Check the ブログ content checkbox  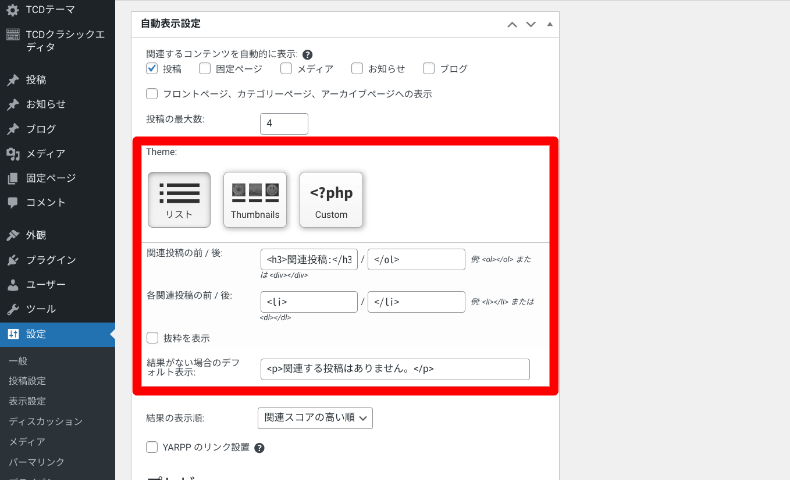429,68
